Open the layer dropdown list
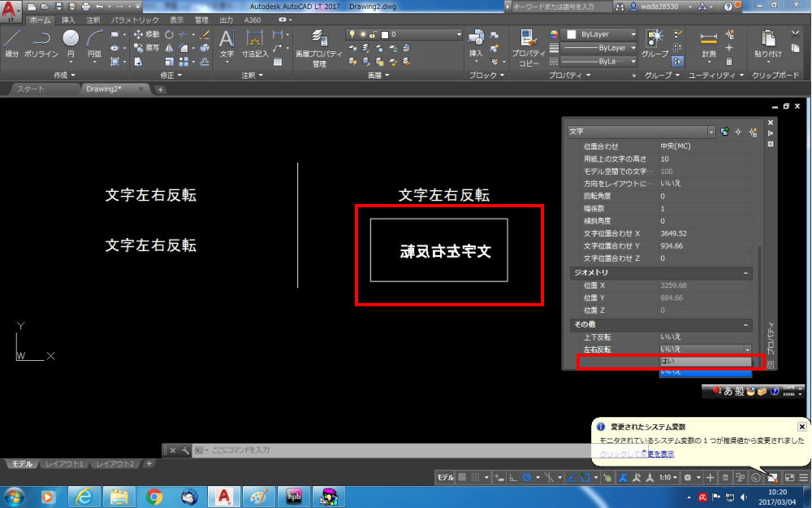Viewport: 812px width, 508px height. click(x=459, y=34)
